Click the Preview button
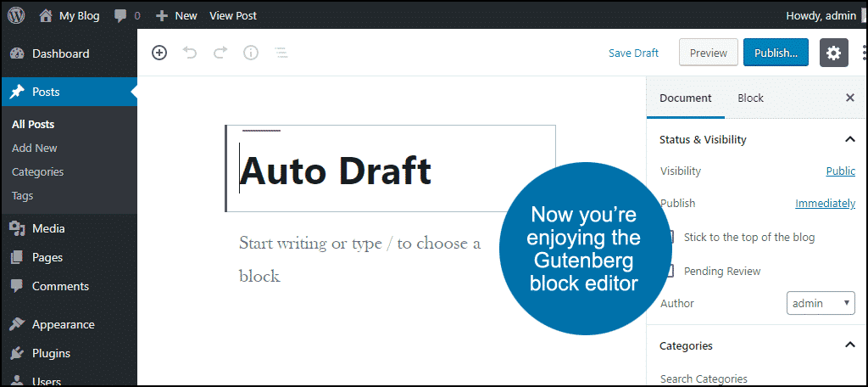Viewport: 868px width, 387px height. 708,53
